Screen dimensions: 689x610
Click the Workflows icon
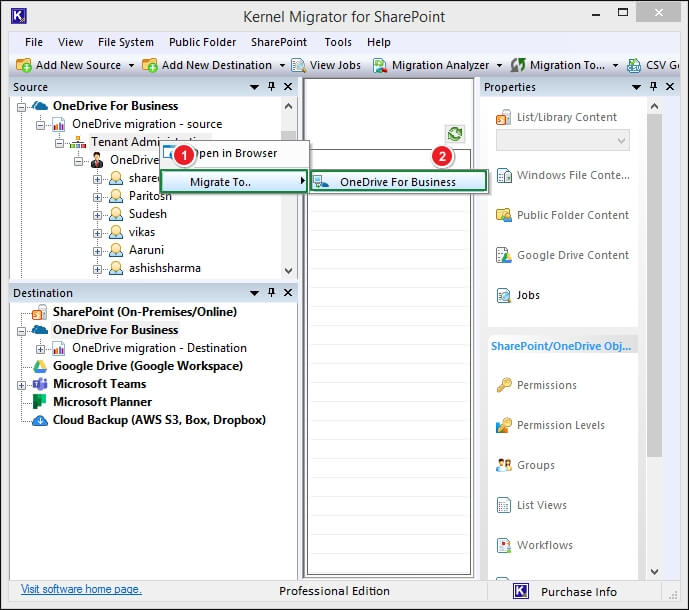(x=504, y=545)
